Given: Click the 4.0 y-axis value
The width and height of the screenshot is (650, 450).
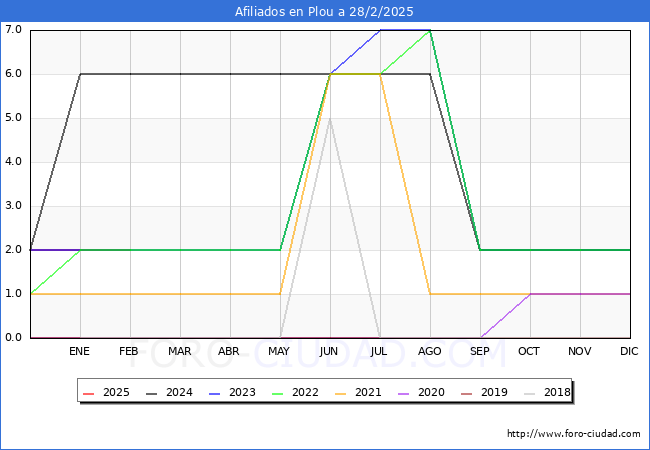Looking at the screenshot, I should (x=13, y=162).
